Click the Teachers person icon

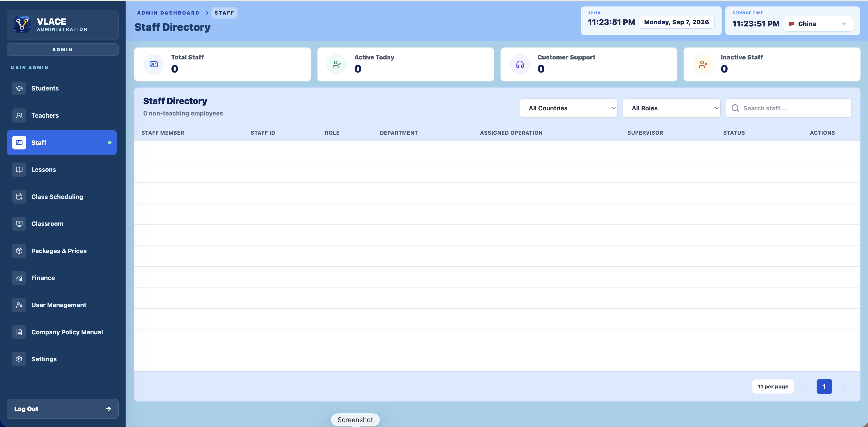point(19,115)
